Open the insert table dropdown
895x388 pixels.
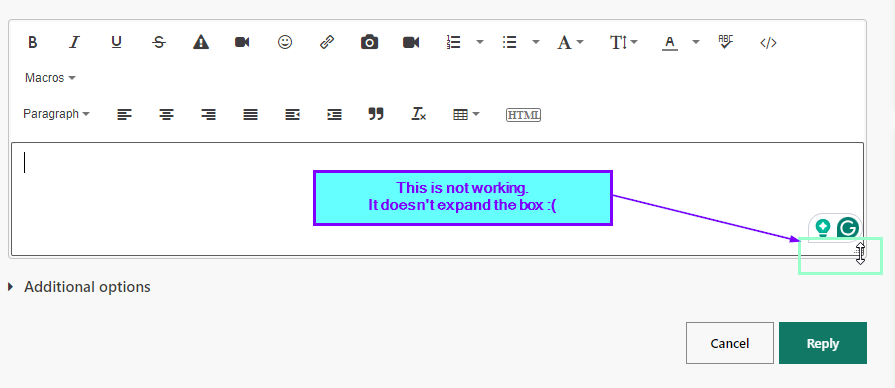click(466, 115)
